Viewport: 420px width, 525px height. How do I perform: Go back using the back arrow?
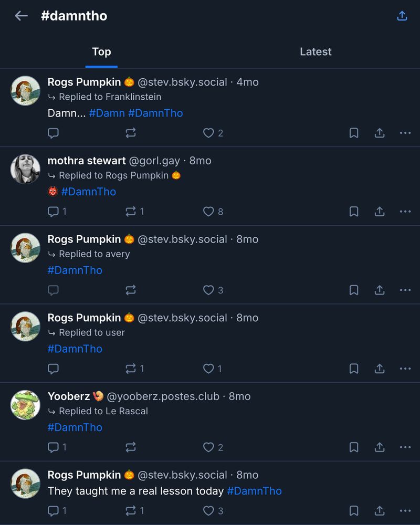tap(20, 16)
